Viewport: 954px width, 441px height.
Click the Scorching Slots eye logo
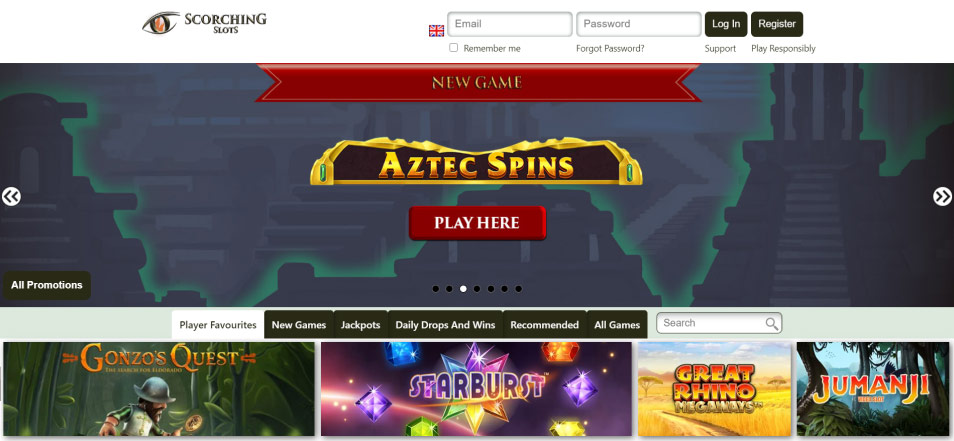pyautogui.click(x=204, y=23)
